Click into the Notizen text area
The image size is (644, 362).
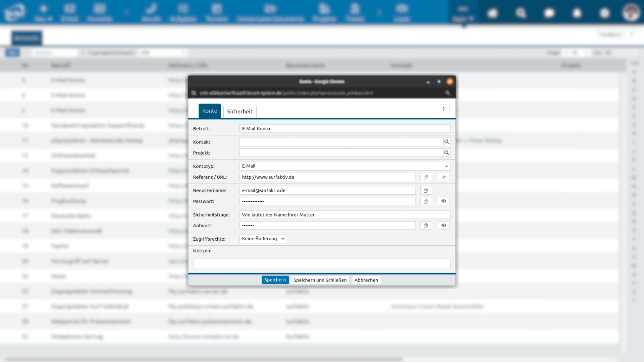321,263
